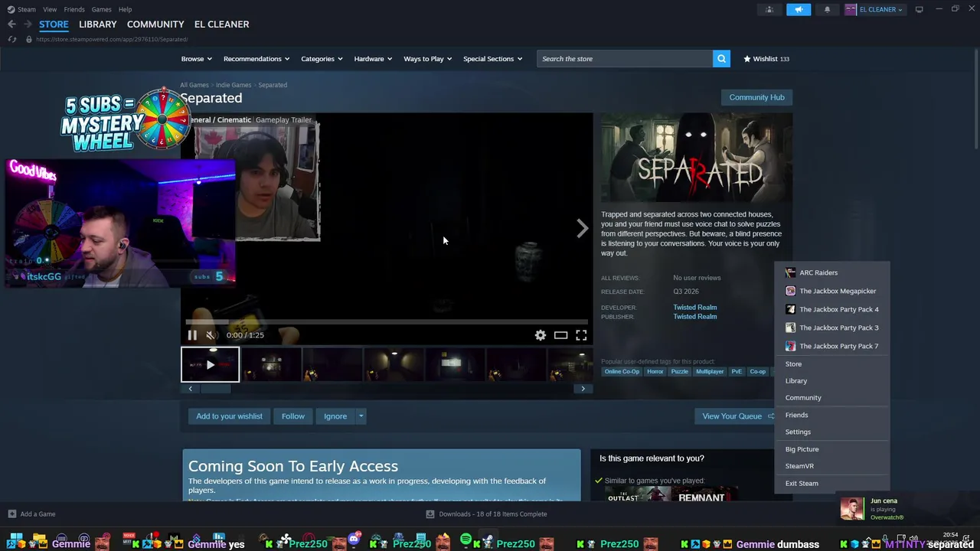980x551 pixels.
Task: Click the Follow button
Action: [293, 416]
